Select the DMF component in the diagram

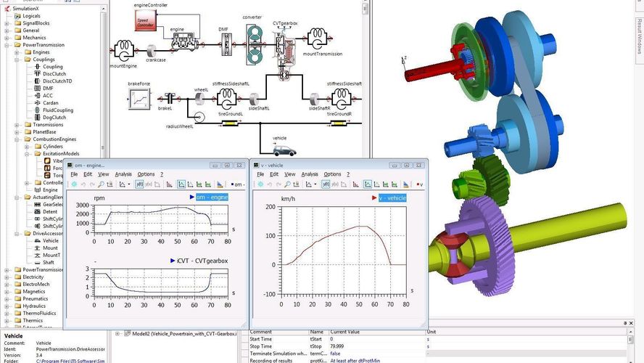click(226, 44)
